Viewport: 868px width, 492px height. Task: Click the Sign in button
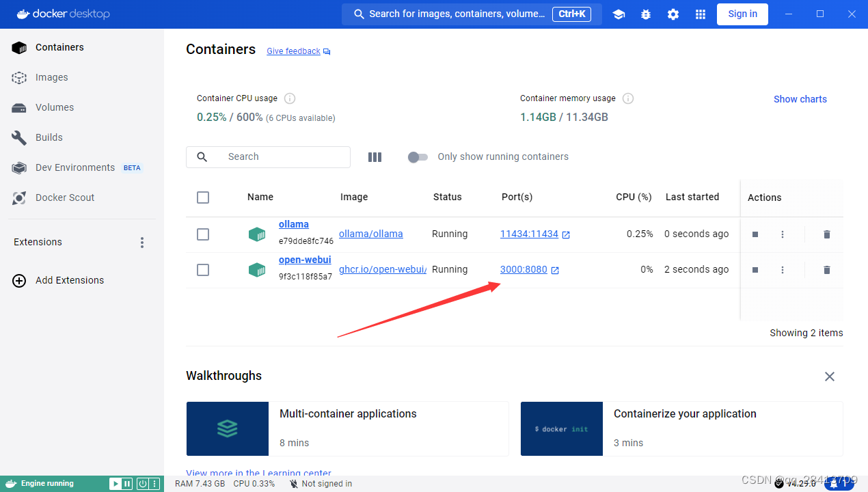pos(742,14)
